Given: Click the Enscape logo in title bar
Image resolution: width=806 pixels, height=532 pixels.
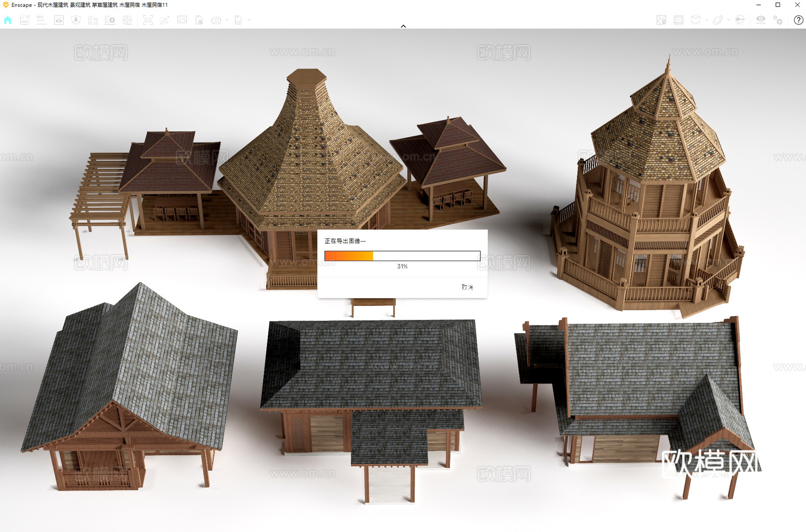Looking at the screenshot, I should [6, 5].
